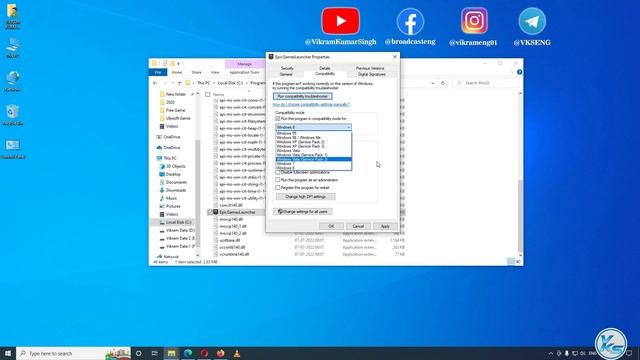The image size is (640, 360).
Task: Enable Run this program as an administrator
Action: [x=278, y=180]
